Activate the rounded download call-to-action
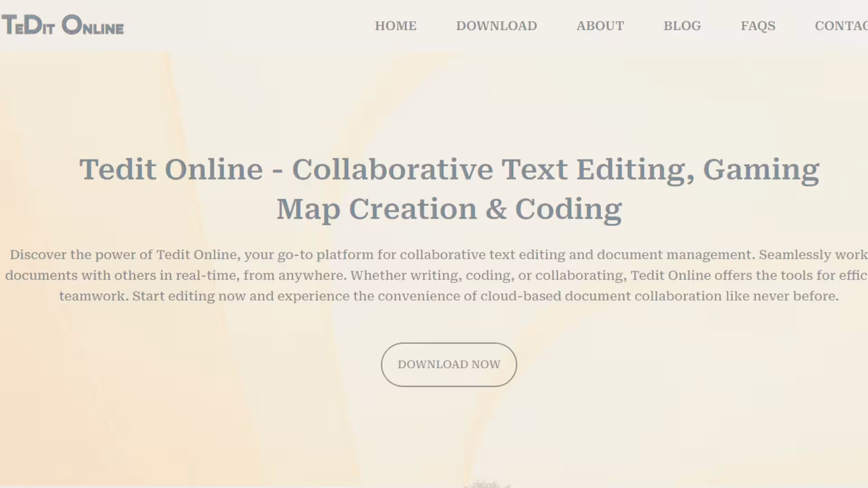The width and height of the screenshot is (868, 488). [x=448, y=364]
